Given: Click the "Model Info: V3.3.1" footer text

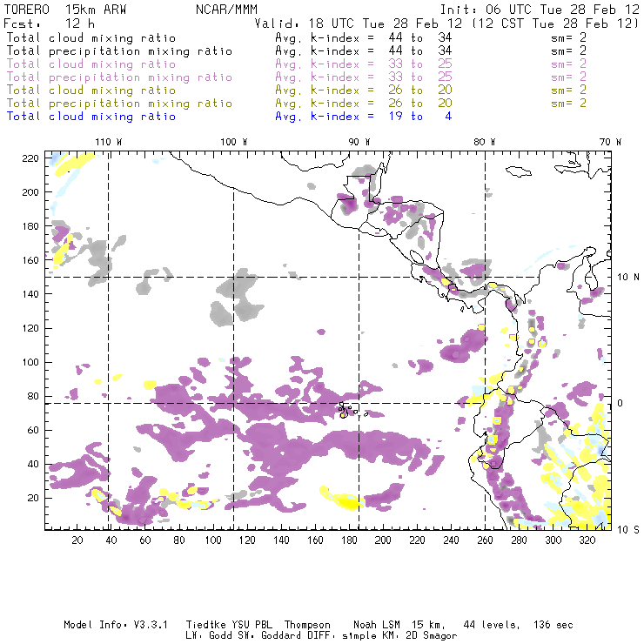Looking at the screenshot, I should [x=116, y=625].
